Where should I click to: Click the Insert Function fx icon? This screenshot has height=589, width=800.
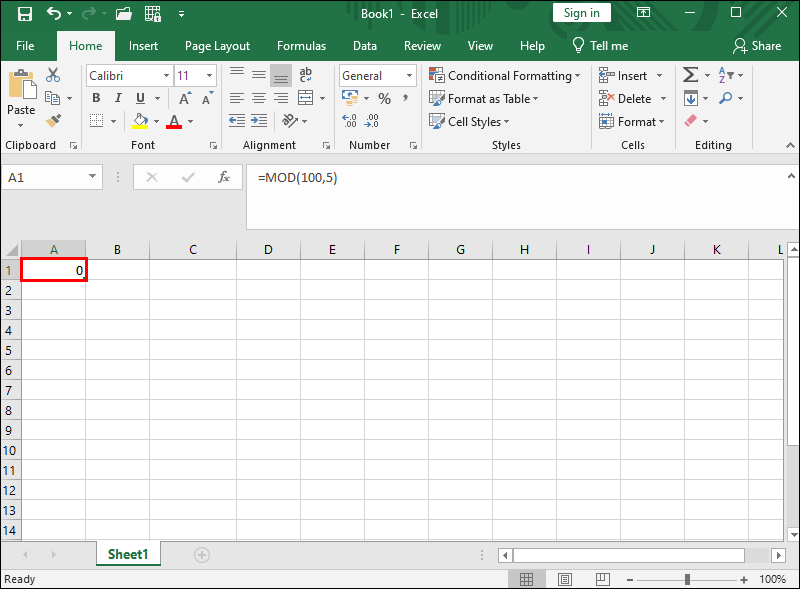[x=224, y=177]
